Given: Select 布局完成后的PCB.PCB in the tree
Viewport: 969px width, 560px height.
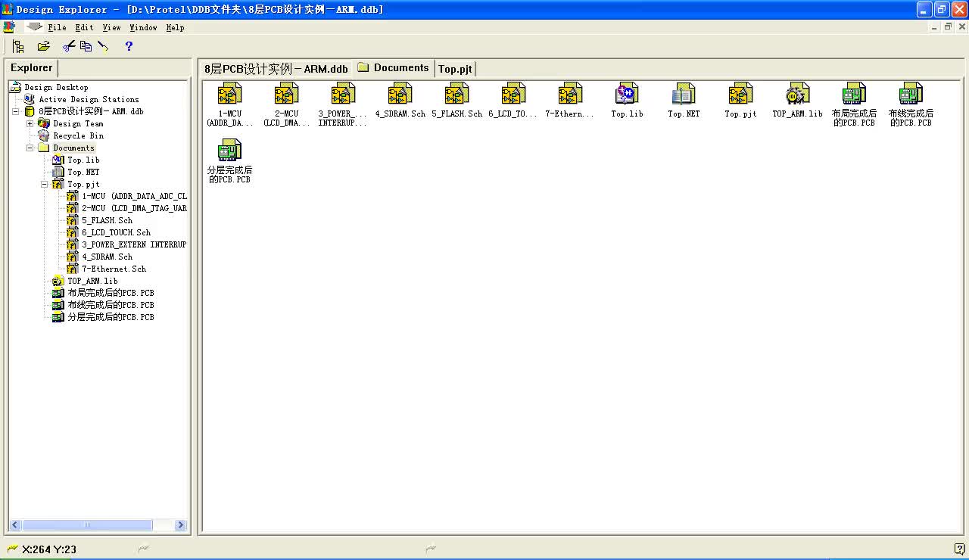Looking at the screenshot, I should [x=111, y=293].
